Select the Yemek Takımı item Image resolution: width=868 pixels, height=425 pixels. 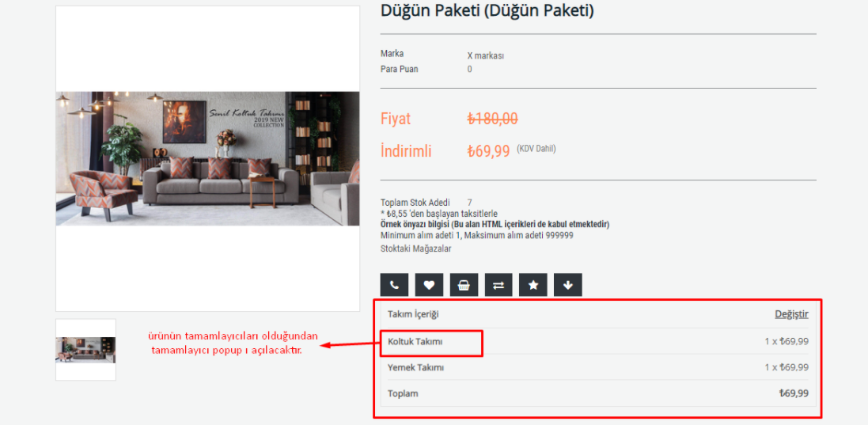[x=415, y=367]
